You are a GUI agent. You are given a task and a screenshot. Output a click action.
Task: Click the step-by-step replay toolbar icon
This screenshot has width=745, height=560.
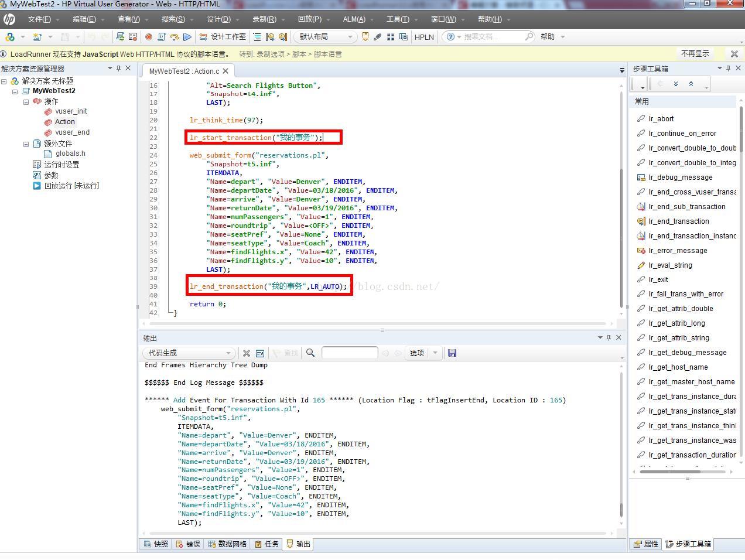pos(175,36)
